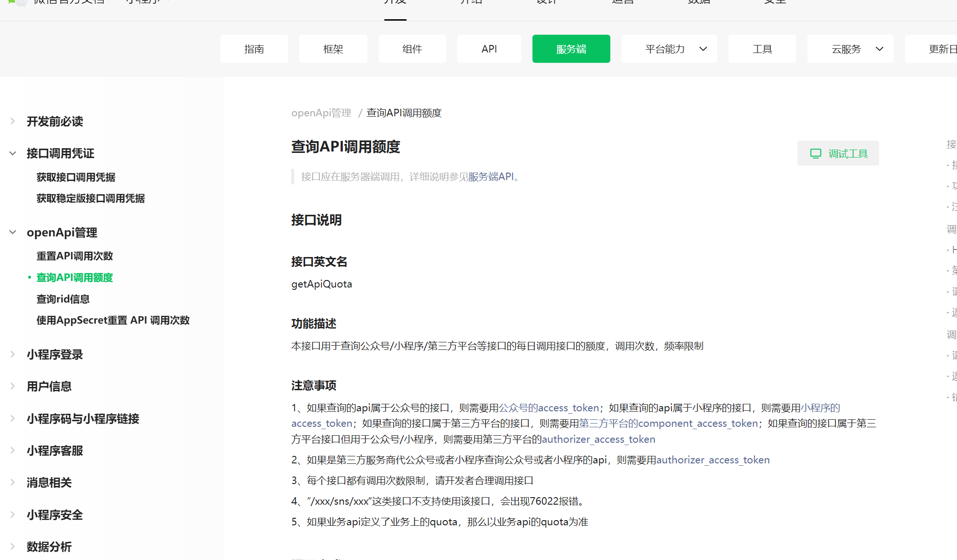Switch to the 框架 tab

[333, 49]
